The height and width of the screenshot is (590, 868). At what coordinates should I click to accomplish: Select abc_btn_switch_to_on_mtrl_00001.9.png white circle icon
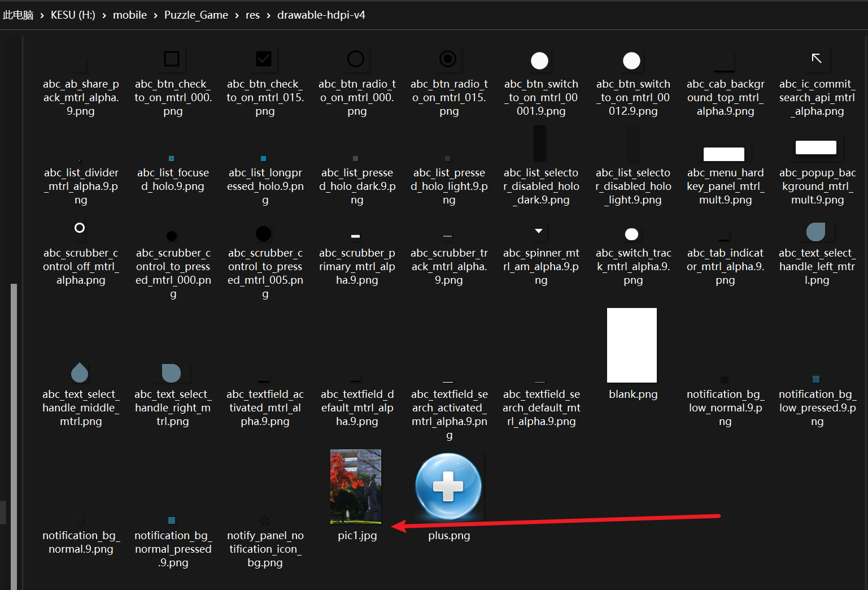click(540, 61)
